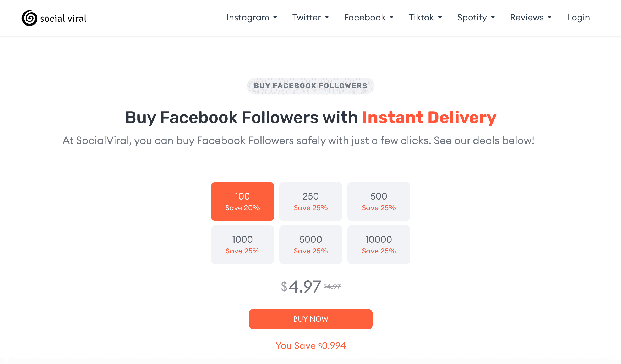Click the Instant Delivery headline
Image resolution: width=621 pixels, height=364 pixels.
click(429, 117)
